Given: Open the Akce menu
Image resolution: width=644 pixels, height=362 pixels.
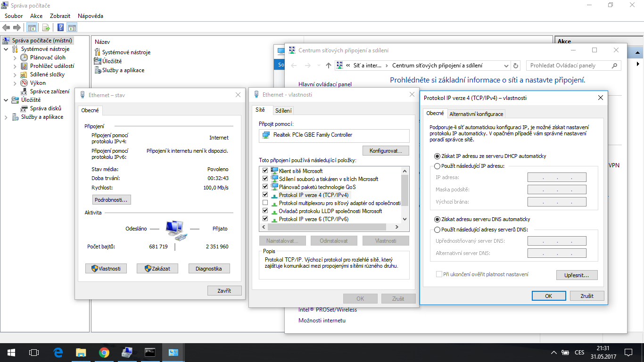Looking at the screenshot, I should pyautogui.click(x=36, y=16).
